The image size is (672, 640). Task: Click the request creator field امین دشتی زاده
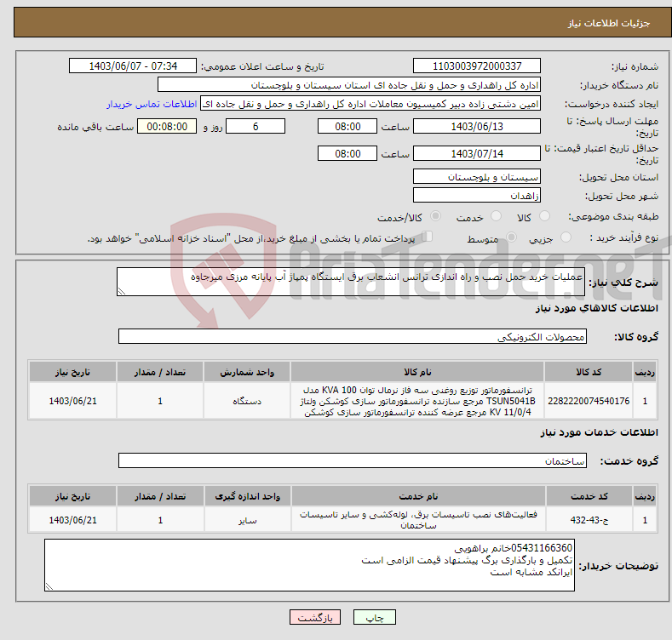click(370, 104)
